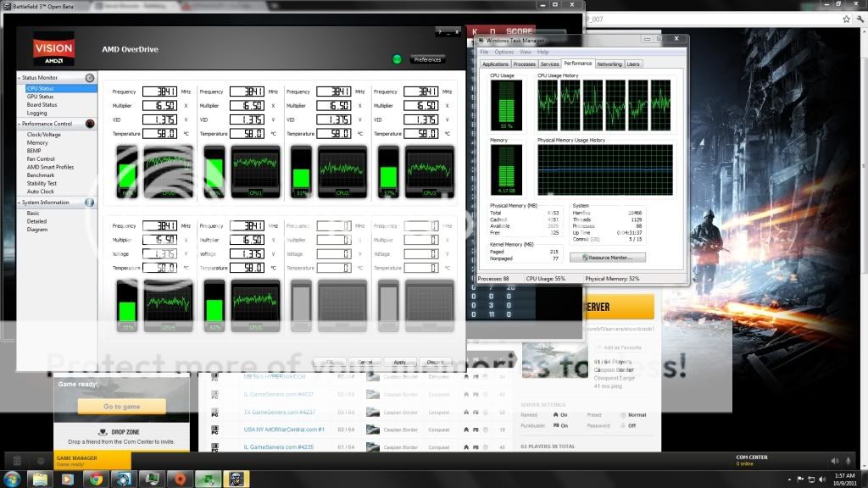Open the green game taskbar icon
Image resolution: width=868 pixels, height=488 pixels.
click(x=209, y=479)
